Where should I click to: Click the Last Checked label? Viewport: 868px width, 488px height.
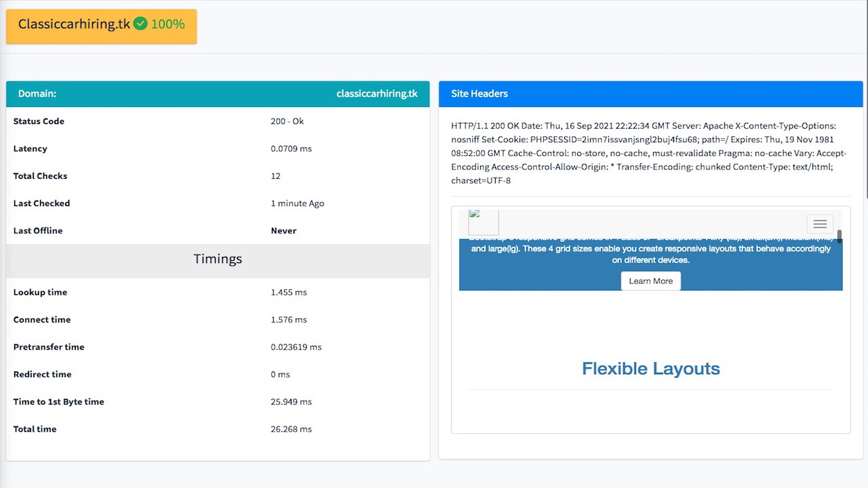(x=41, y=203)
